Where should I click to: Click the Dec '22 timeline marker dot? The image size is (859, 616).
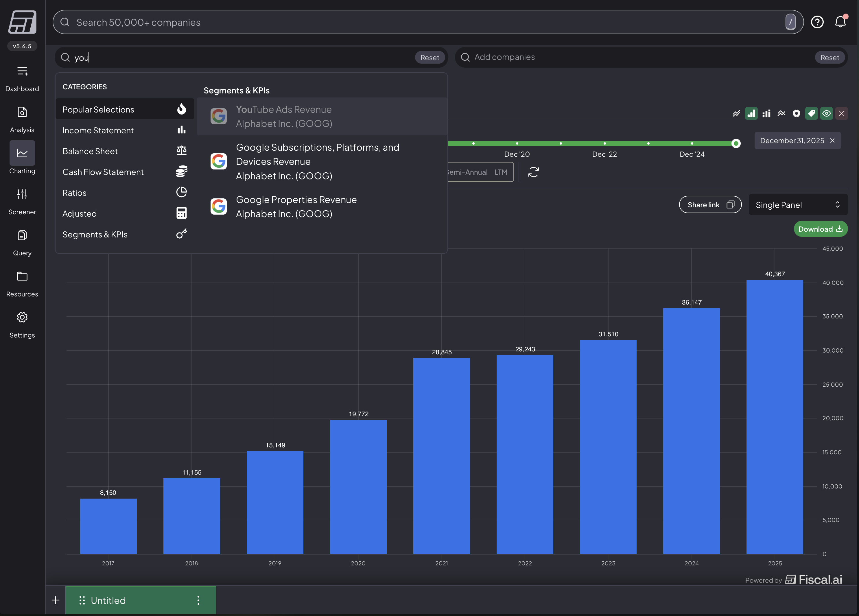pos(604,143)
